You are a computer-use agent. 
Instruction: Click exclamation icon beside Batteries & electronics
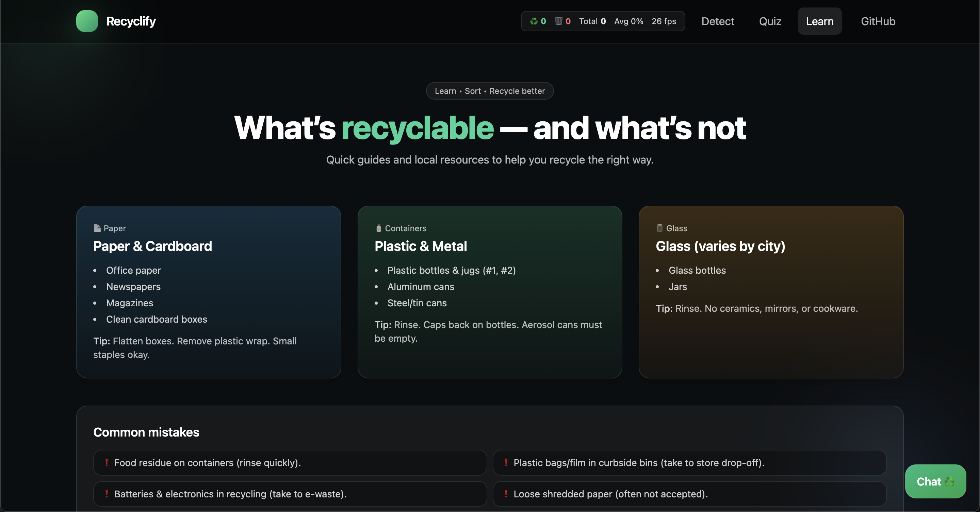point(107,494)
